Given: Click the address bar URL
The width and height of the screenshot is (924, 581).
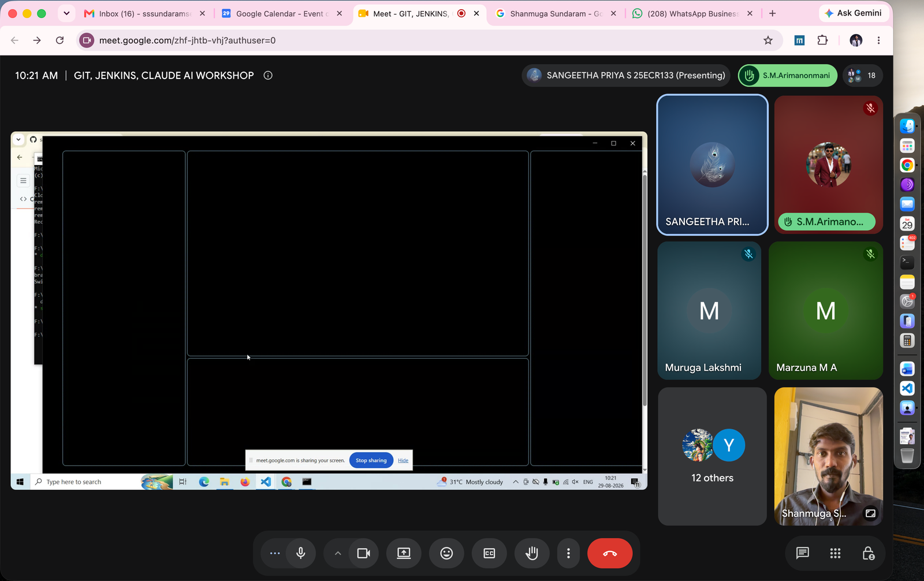Looking at the screenshot, I should point(187,40).
